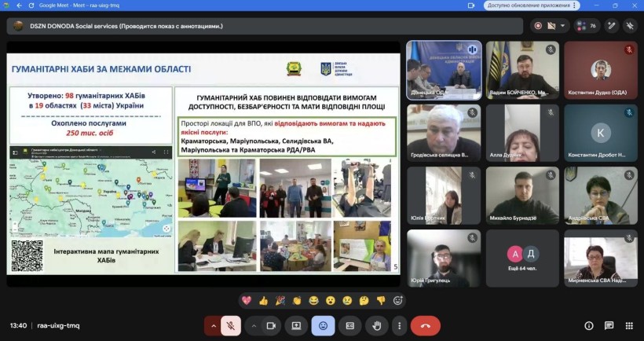644x341 pixels.
Task: Click the QR code on the slide
Action: tap(27, 256)
